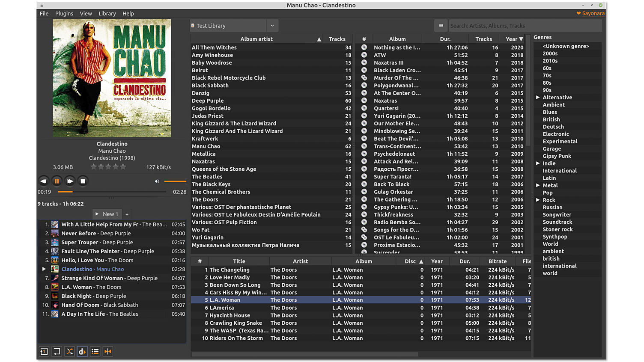This screenshot has height=362, width=644.
Task: Pause the current song
Action: [57, 181]
